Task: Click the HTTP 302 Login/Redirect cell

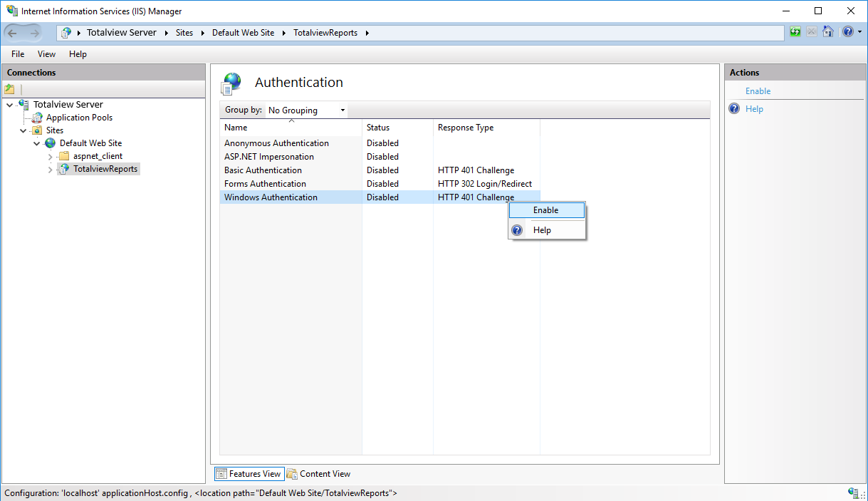Action: pos(485,184)
